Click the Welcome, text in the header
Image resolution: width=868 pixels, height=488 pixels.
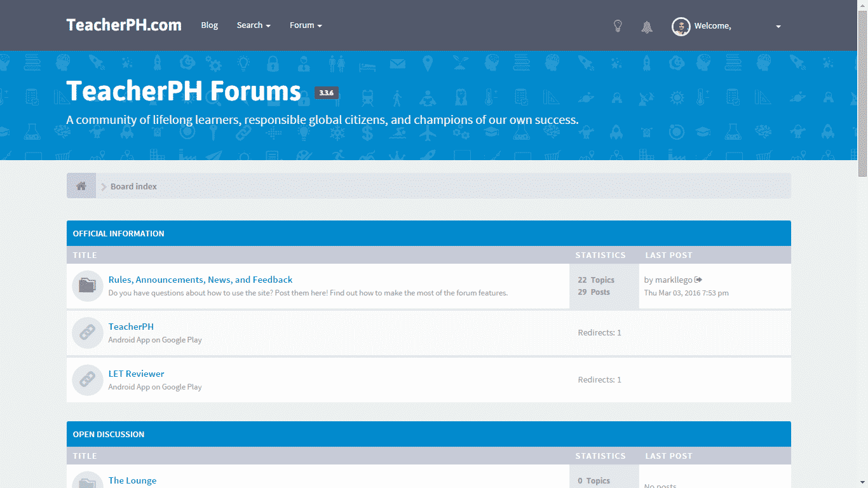click(x=712, y=26)
